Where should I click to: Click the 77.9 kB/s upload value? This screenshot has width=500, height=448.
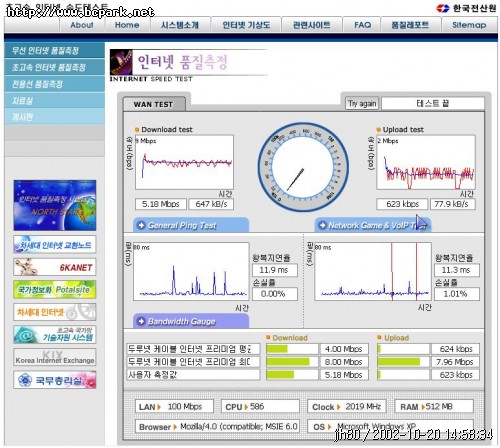coord(453,204)
